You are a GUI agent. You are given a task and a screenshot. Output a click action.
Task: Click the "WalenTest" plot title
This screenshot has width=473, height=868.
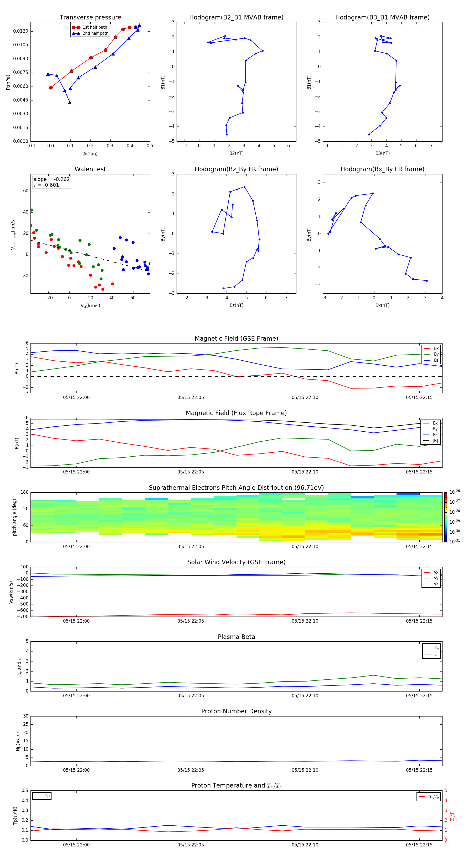tap(90, 169)
